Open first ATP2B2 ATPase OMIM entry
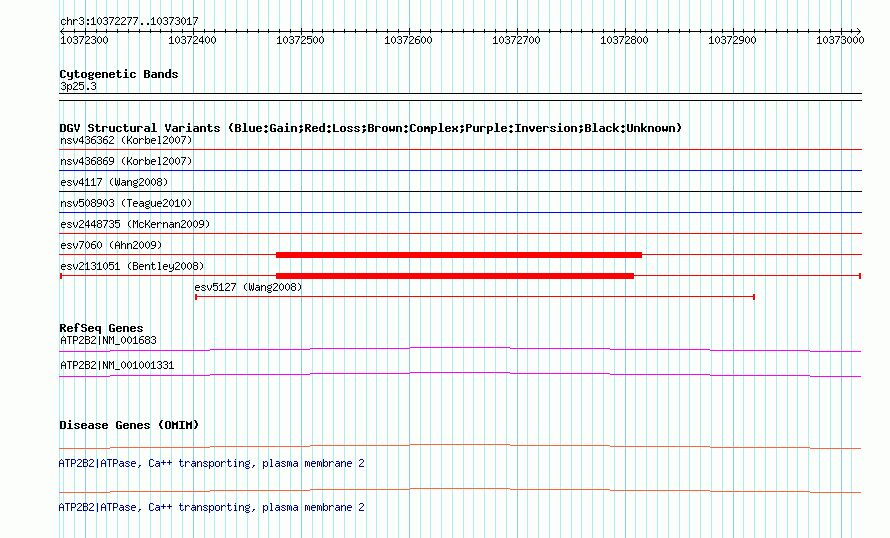Viewport: 890px width, 538px height. tap(211, 464)
